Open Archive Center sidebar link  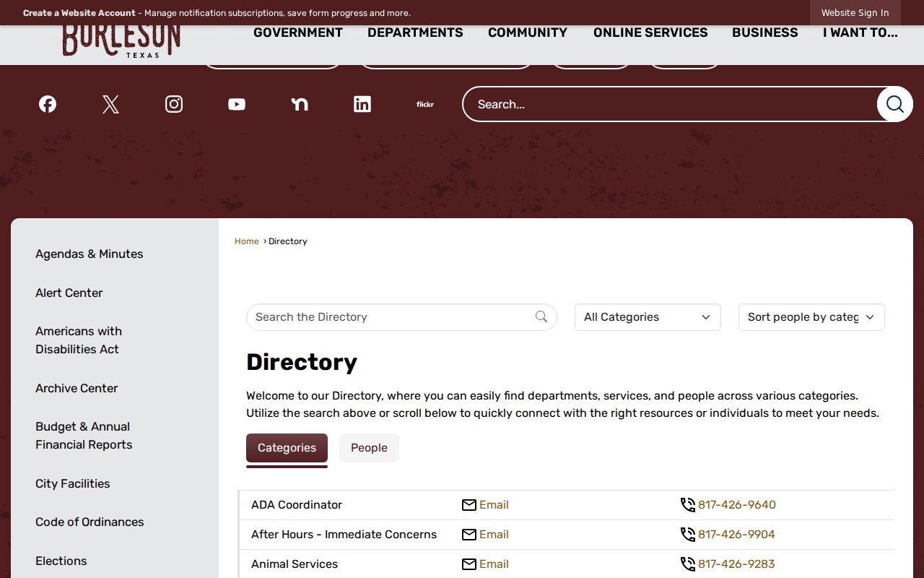[x=77, y=389]
